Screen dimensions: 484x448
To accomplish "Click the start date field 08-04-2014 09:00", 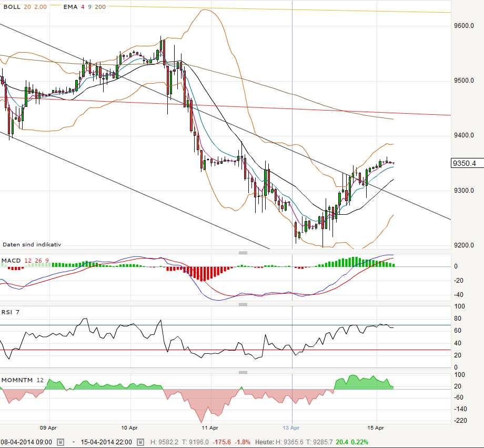I will coord(26,442).
